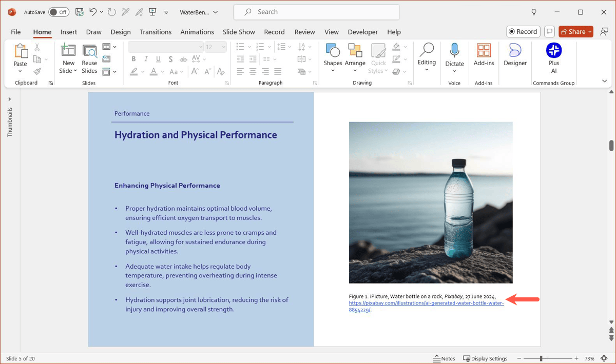This screenshot has height=364, width=616.
Task: Toggle Italic formatting
Action: click(146, 59)
